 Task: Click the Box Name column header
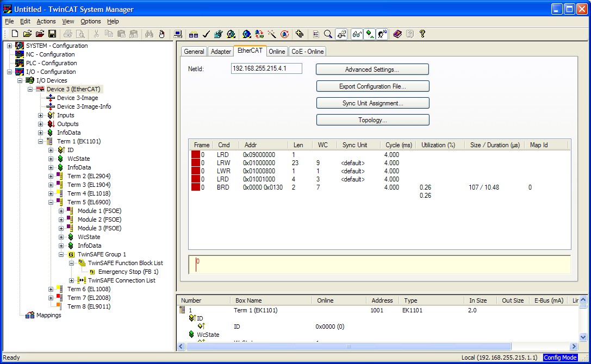click(271, 300)
